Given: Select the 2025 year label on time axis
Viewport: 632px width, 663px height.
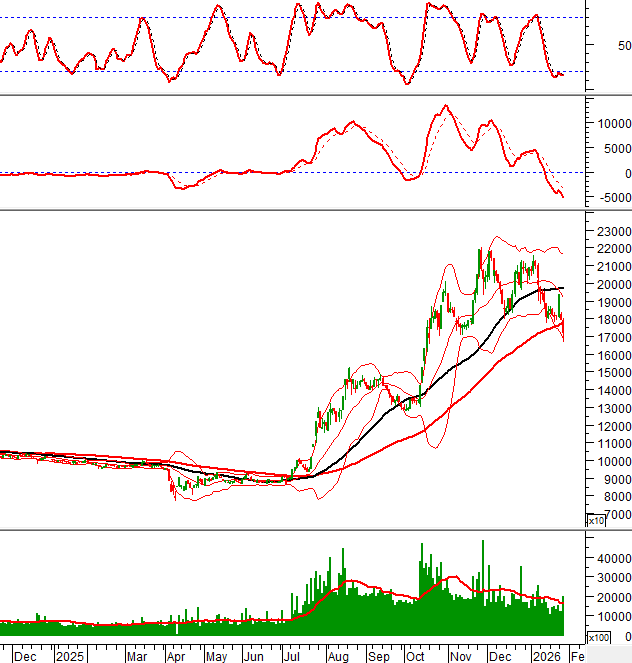Looking at the screenshot, I should click(71, 656).
